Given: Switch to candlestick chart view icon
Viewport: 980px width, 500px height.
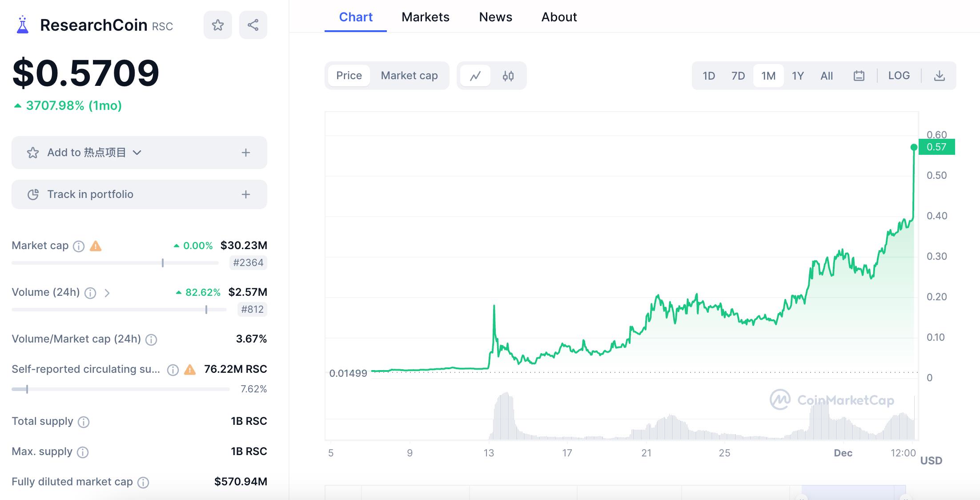Looking at the screenshot, I should [x=508, y=76].
